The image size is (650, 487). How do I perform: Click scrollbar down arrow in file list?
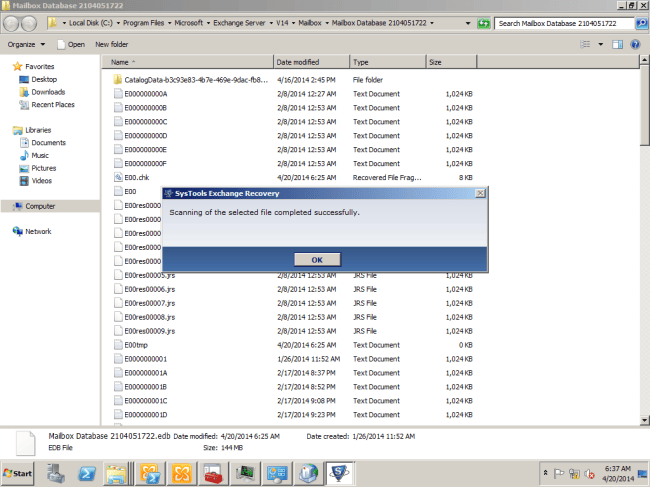(x=644, y=420)
